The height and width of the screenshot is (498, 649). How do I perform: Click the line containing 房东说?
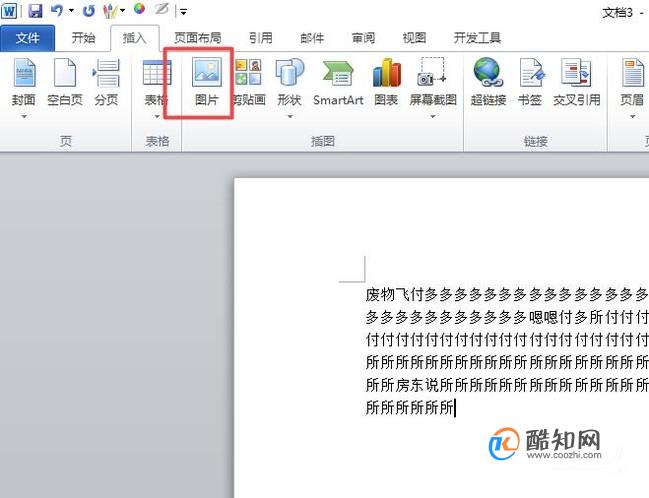[x=507, y=385]
